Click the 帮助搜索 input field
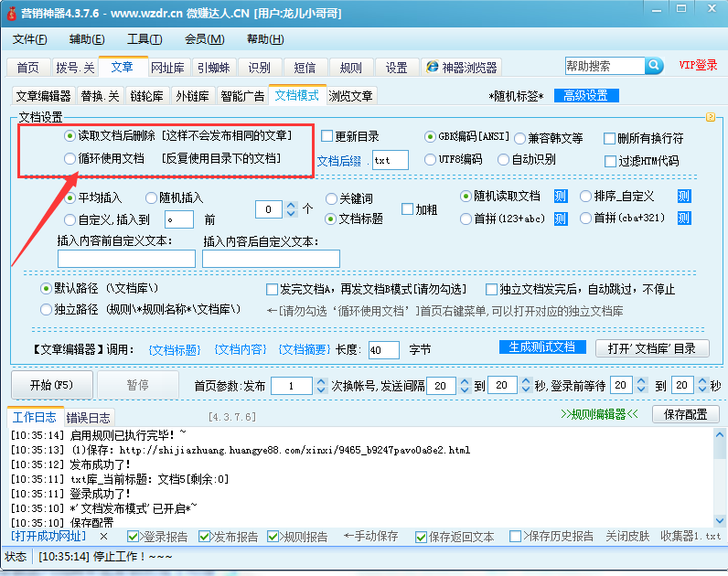 tap(605, 66)
